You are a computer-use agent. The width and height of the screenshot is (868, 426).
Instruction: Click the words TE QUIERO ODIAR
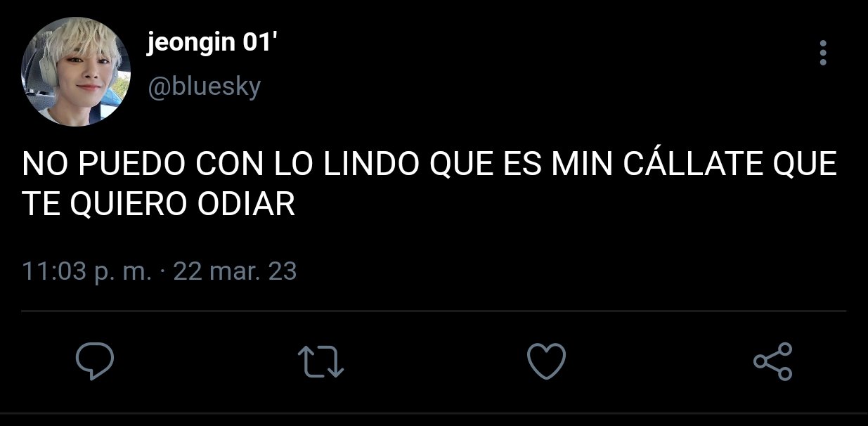[x=158, y=205]
